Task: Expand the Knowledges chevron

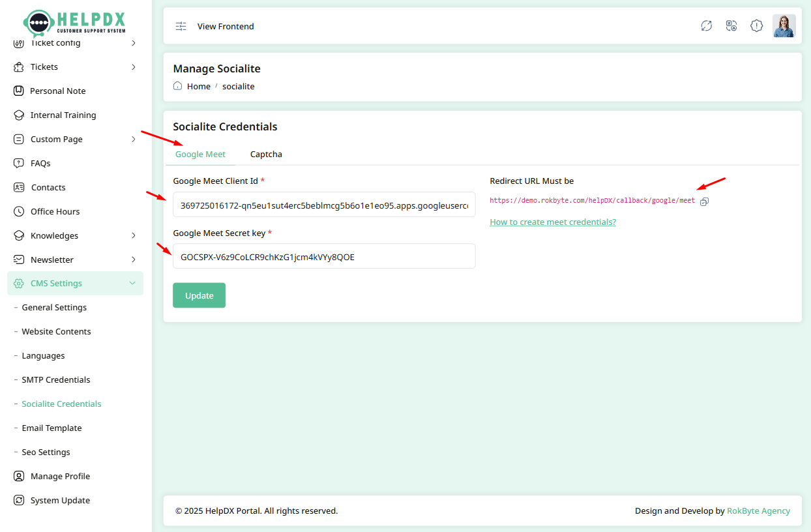Action: [x=133, y=235]
